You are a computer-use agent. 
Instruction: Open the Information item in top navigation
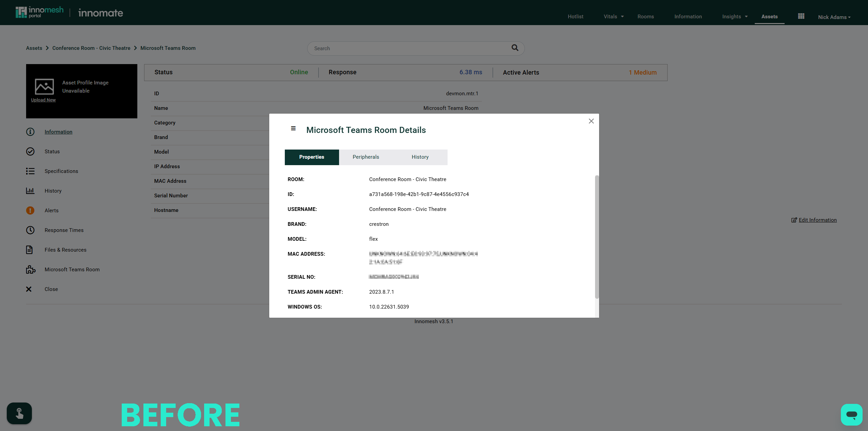point(688,17)
